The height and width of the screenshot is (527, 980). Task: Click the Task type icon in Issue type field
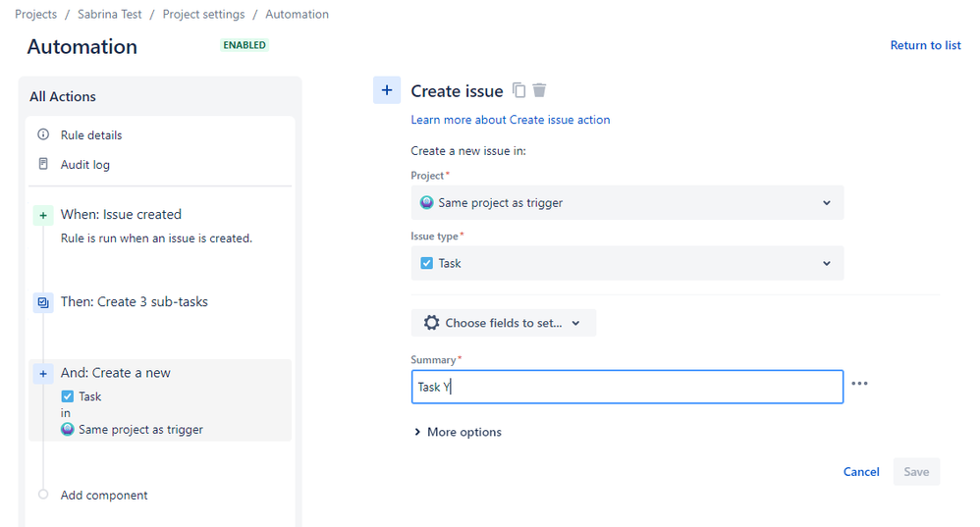pyautogui.click(x=426, y=263)
